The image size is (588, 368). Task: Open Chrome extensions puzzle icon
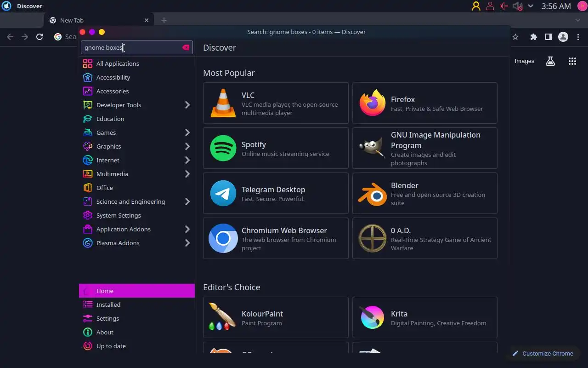coord(533,37)
